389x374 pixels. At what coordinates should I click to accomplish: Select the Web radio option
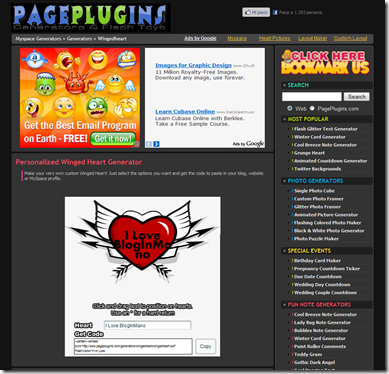click(x=290, y=108)
